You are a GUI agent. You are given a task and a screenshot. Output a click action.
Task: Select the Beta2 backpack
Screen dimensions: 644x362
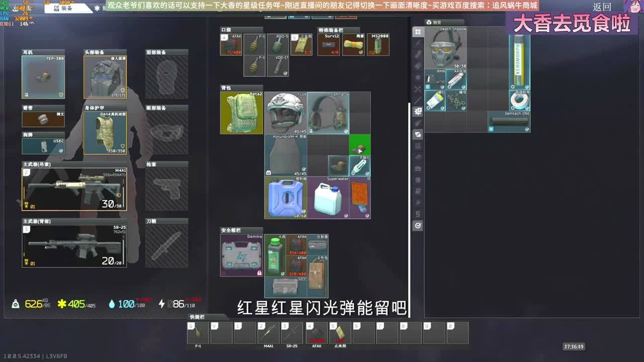pos(242,113)
